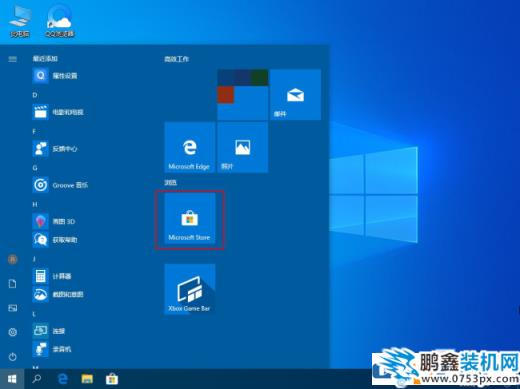The image size is (520, 389).
Task: Open the multi-colored tile beside the Mail tile
Action: (x=242, y=95)
